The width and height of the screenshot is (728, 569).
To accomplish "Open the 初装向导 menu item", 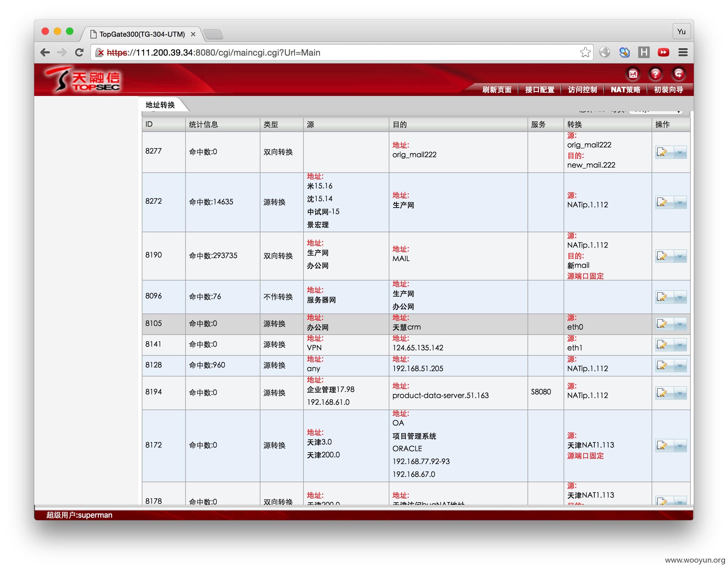I will click(x=668, y=90).
